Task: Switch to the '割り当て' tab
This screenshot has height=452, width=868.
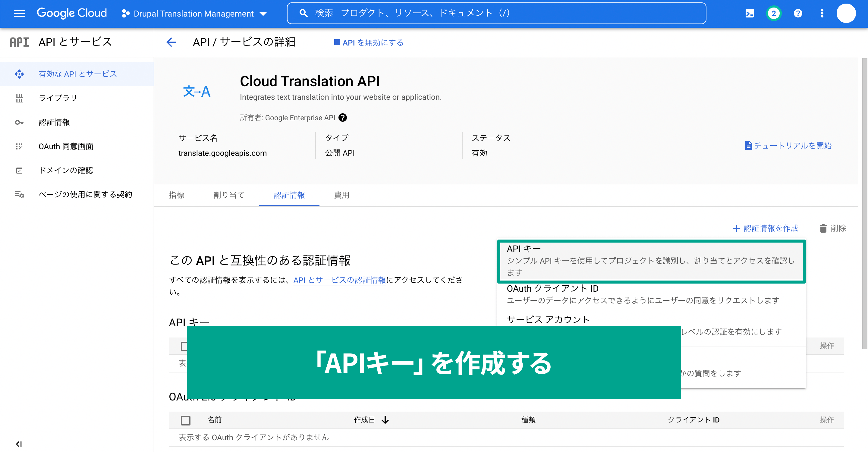Action: (x=229, y=195)
